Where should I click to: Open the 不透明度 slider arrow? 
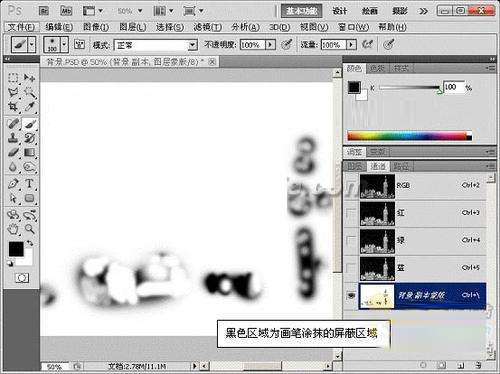click(x=271, y=45)
